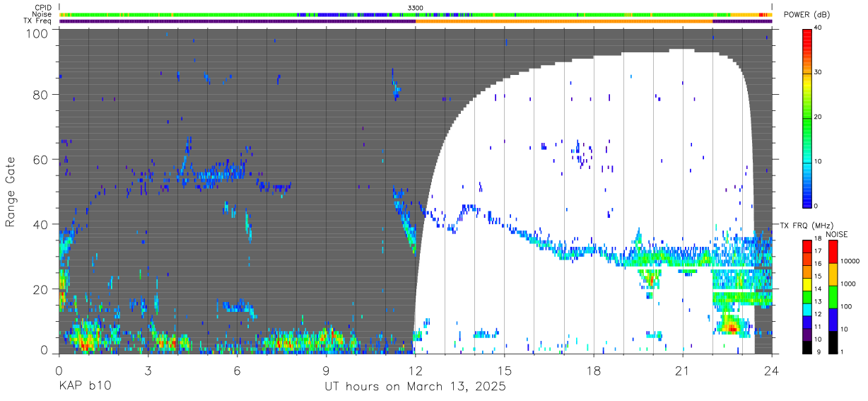Click the NOISE legend title
Image resolution: width=868 pixels, height=401 pixels.
coord(837,234)
